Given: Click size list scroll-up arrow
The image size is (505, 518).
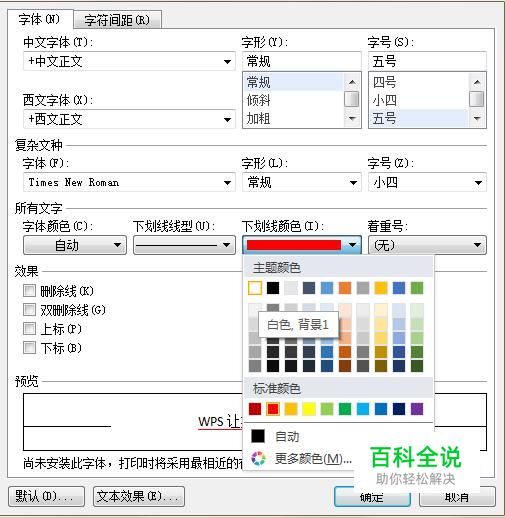Looking at the screenshot, I should point(477,82).
